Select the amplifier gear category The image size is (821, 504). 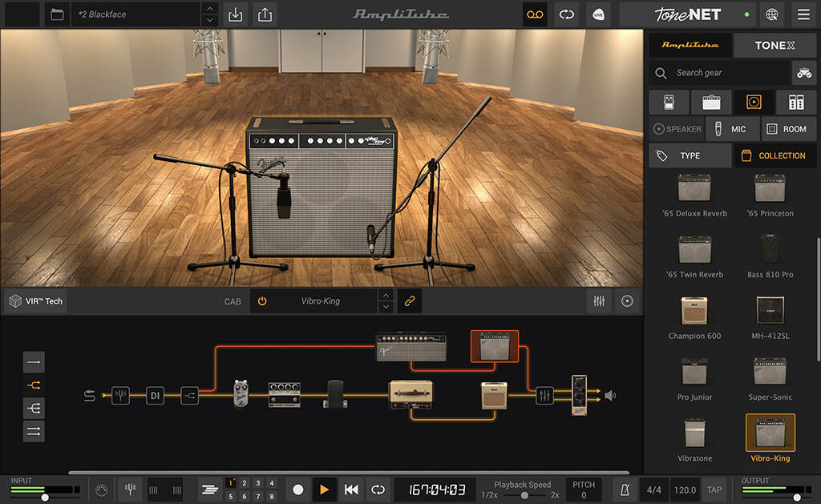point(710,102)
